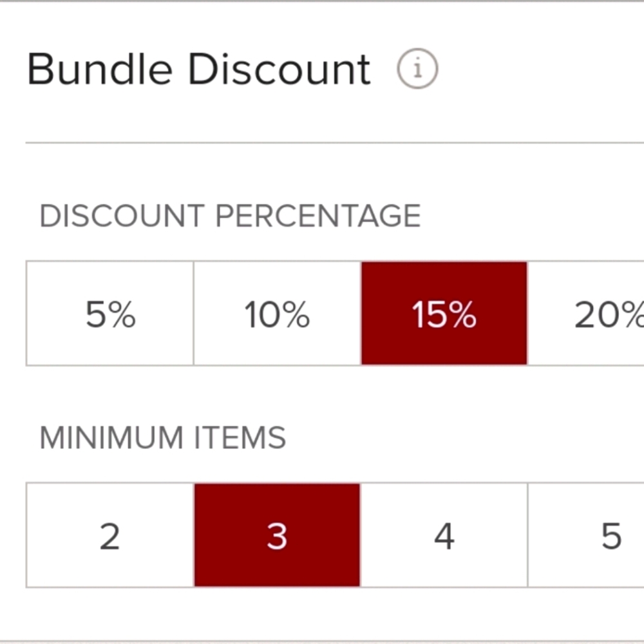This screenshot has width=644, height=644.
Task: Click the MINIMUM ITEMS section label
Action: [163, 437]
